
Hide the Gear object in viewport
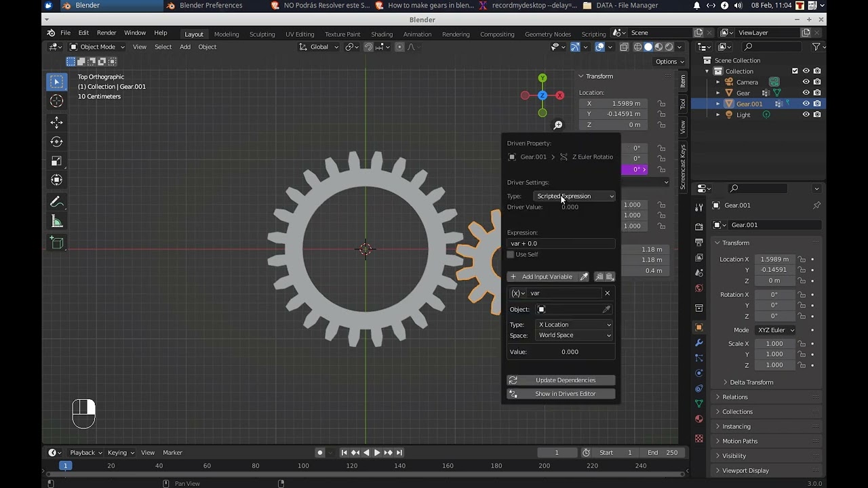pos(806,93)
